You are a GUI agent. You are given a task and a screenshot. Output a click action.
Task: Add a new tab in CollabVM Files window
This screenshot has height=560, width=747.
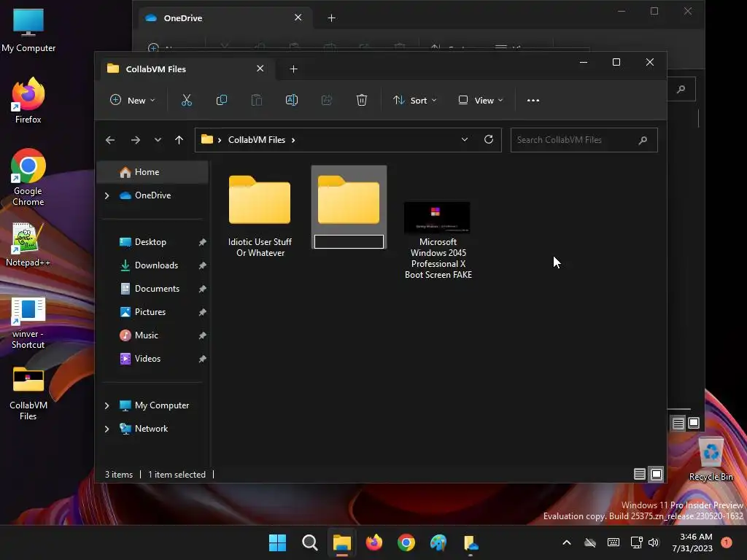[293, 69]
